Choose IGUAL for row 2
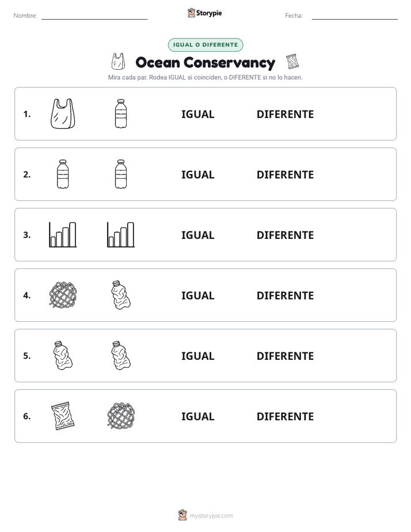 pyautogui.click(x=197, y=174)
